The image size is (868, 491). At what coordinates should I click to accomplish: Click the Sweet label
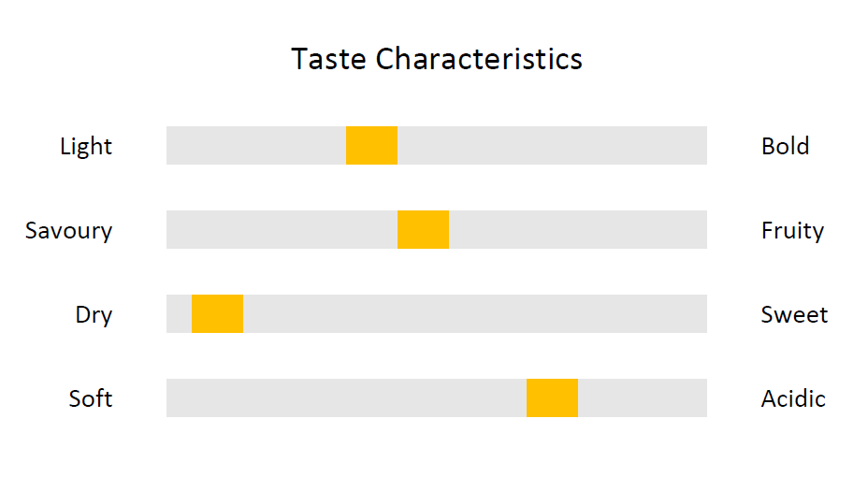coord(794,314)
